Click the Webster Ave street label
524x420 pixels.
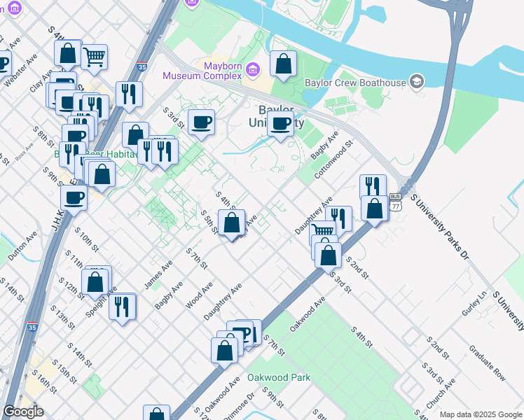[x=20, y=70]
